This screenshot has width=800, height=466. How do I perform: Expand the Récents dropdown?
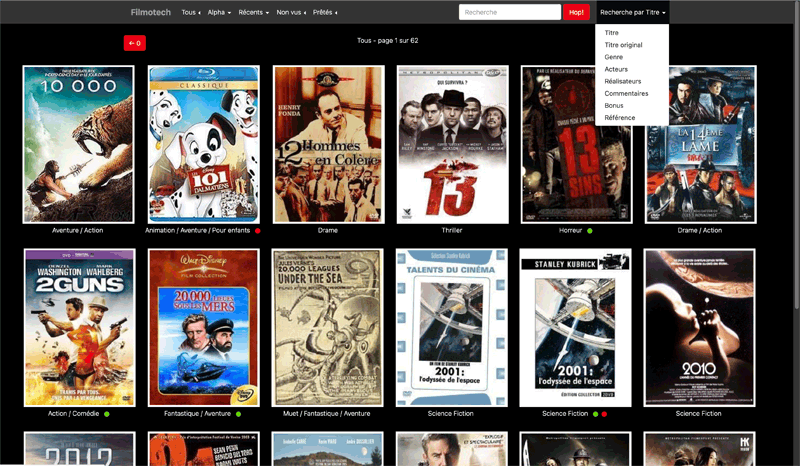pyautogui.click(x=253, y=12)
